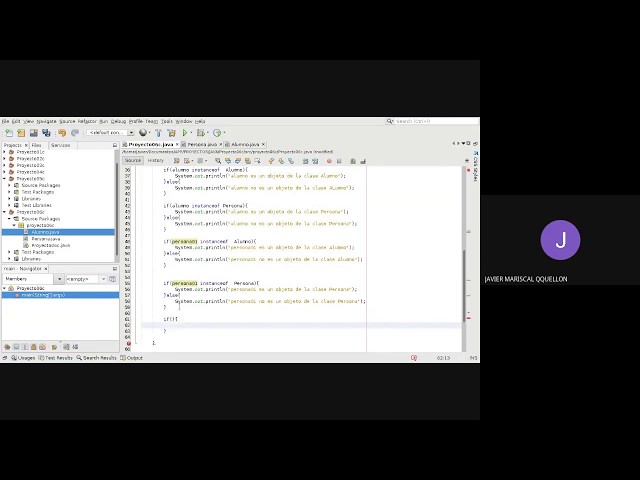
Task: Click the globe browser icon in toolbar
Action: 143,132
